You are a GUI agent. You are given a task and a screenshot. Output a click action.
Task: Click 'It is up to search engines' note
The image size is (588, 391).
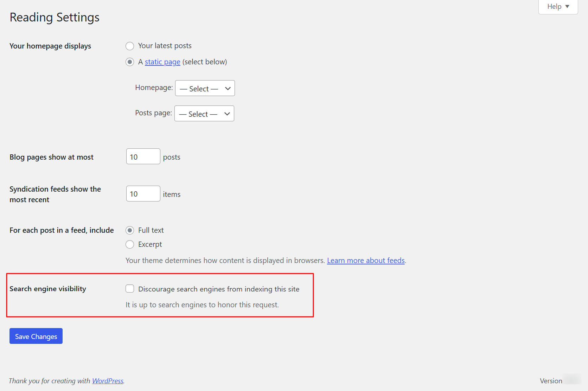coord(202,305)
